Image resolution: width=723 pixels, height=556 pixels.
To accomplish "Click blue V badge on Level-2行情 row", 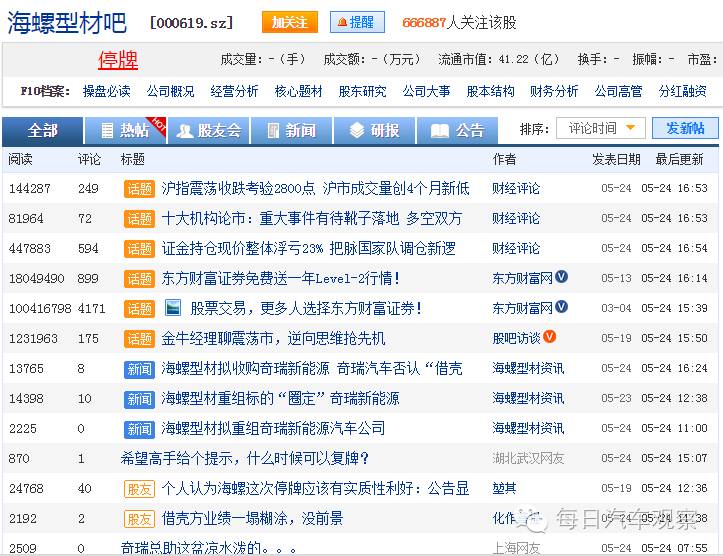I will pyautogui.click(x=561, y=277).
